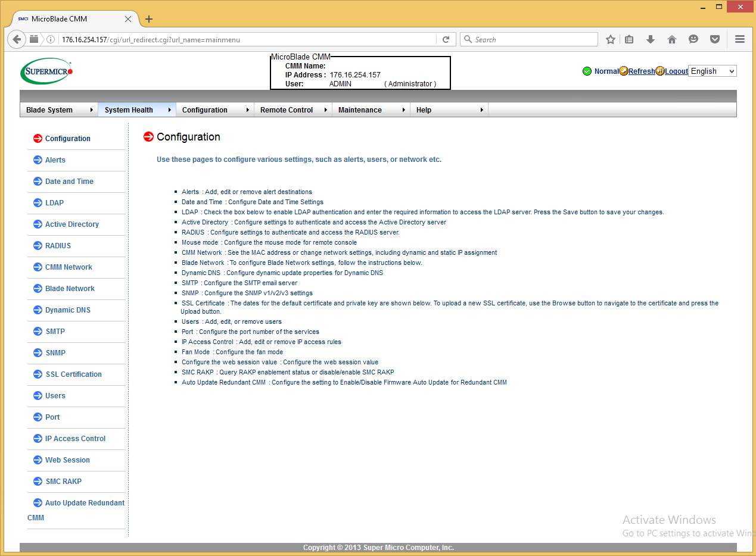The width and height of the screenshot is (756, 556).
Task: Open the Blade System menu
Action: point(58,110)
